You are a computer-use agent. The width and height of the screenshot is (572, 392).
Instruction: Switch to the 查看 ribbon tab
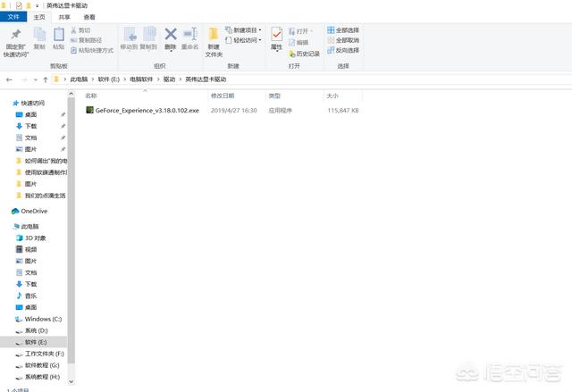(89, 16)
